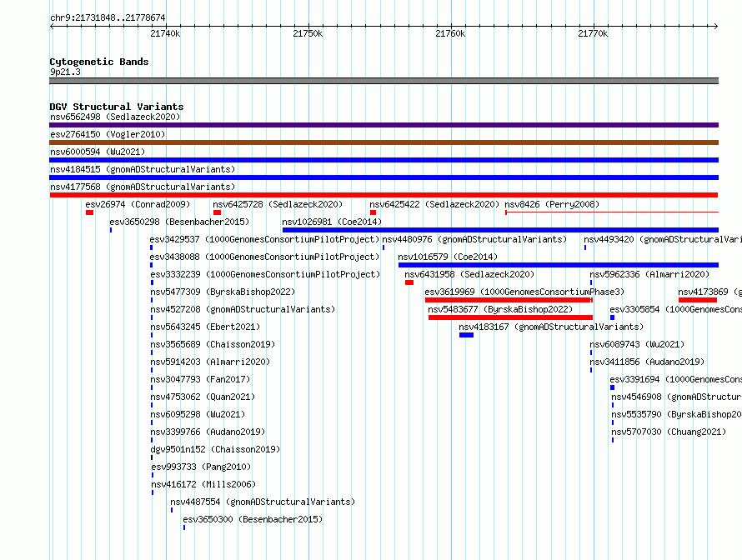Click the nsv6425422 (Sedlazeck2020) label
The height and width of the screenshot is (560, 742).
pyautogui.click(x=434, y=204)
